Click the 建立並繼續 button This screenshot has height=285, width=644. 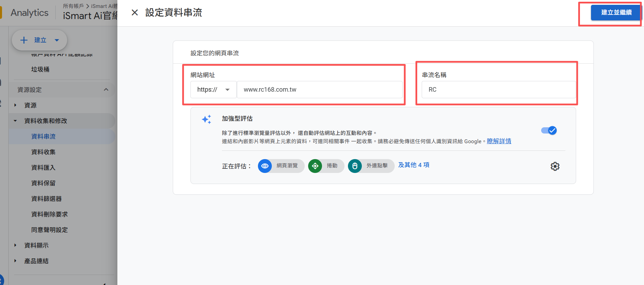616,13
